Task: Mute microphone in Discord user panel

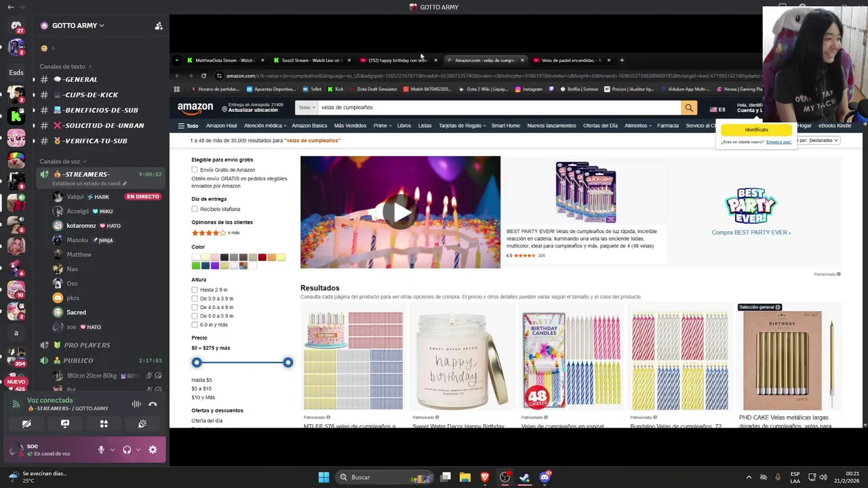Action: [x=101, y=449]
